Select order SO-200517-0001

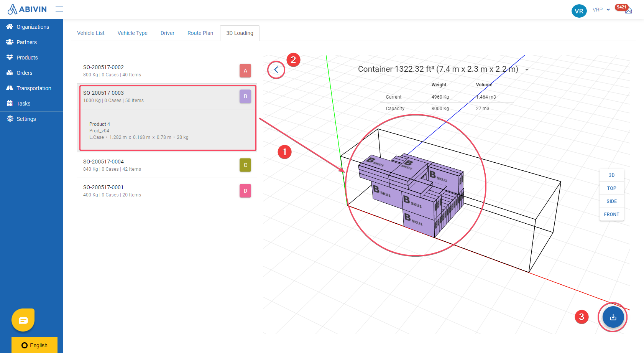point(167,191)
